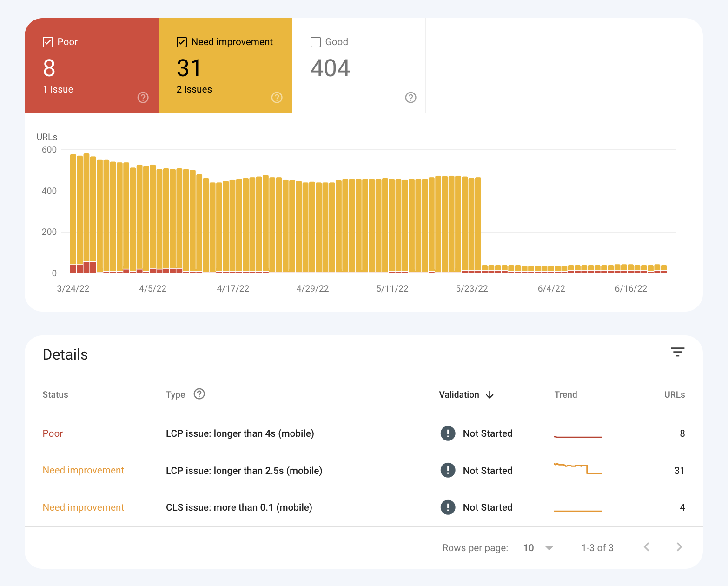This screenshot has height=586, width=728.
Task: Select the Status column header
Action: [55, 395]
